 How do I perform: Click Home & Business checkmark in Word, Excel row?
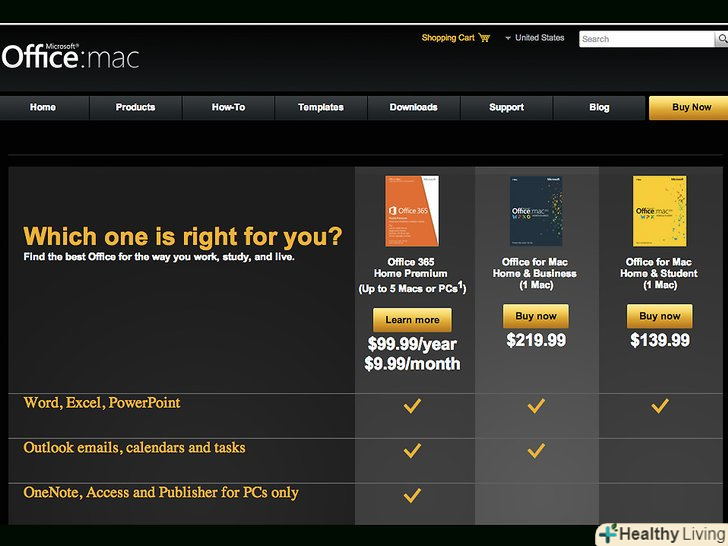536,406
